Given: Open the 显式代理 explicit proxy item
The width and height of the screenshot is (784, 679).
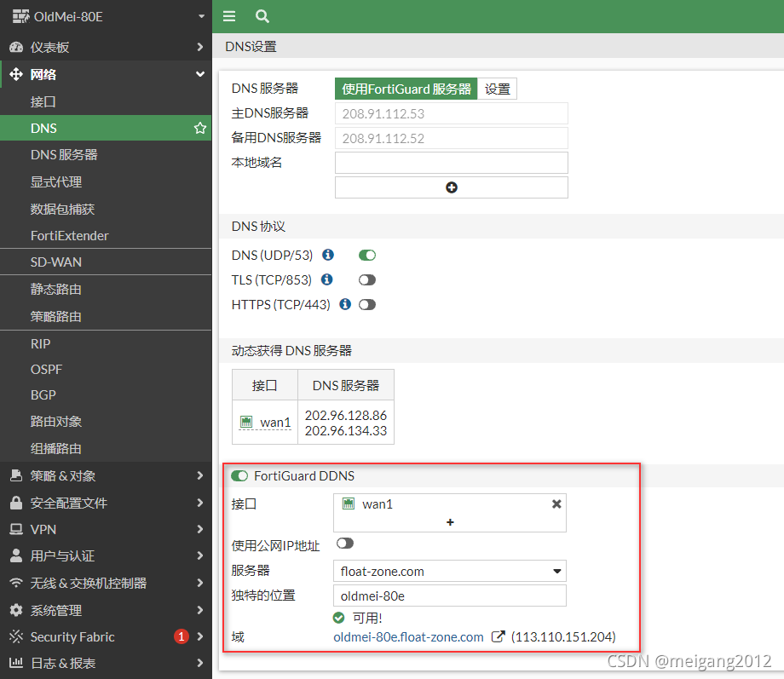Looking at the screenshot, I should pos(106,181).
